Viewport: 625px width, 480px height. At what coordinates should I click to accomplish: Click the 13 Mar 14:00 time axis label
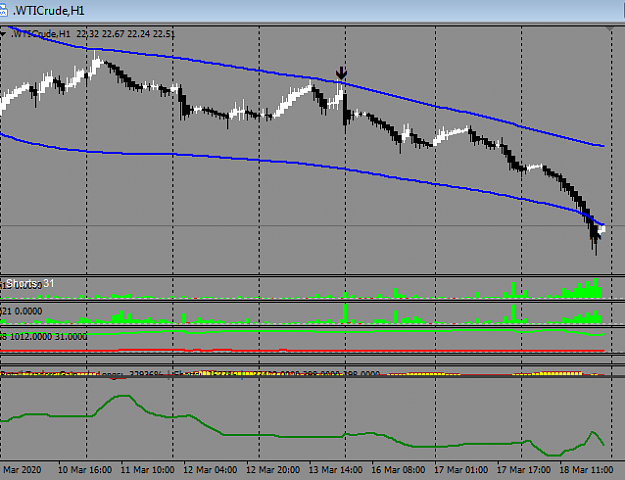[335, 470]
